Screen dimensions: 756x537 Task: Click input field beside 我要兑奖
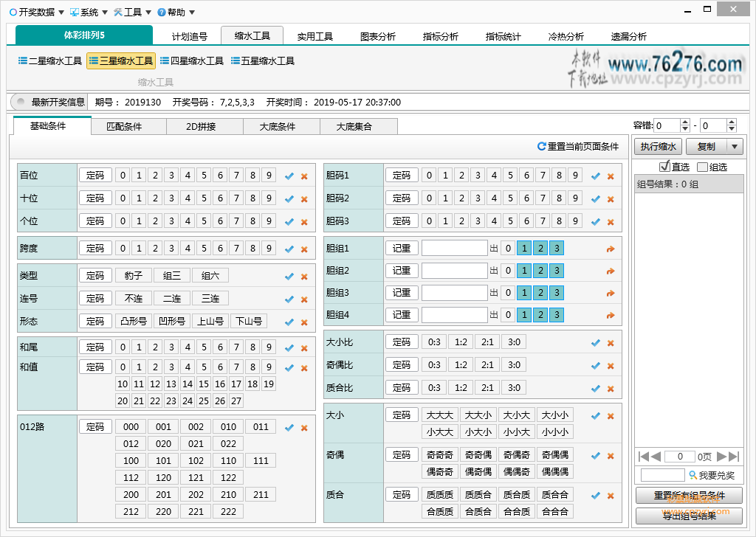[662, 475]
